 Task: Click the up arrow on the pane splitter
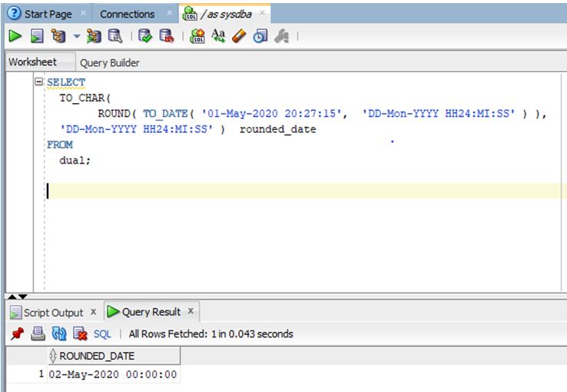[12, 297]
